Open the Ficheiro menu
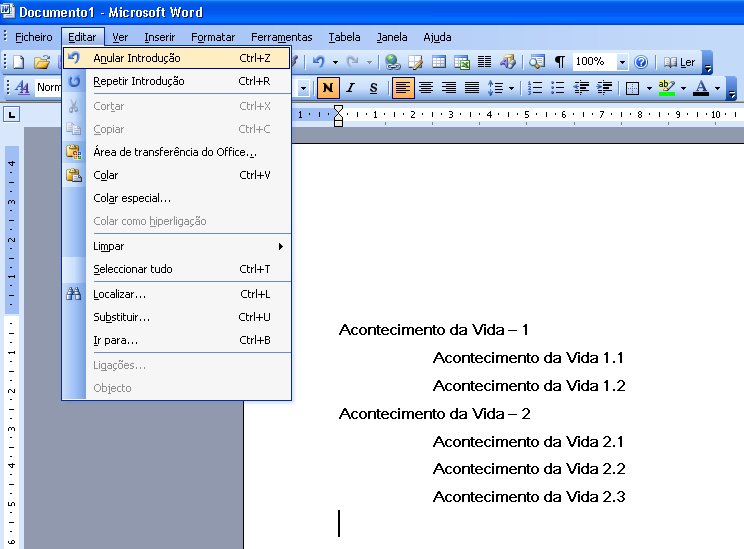This screenshot has width=744, height=549. (x=34, y=37)
